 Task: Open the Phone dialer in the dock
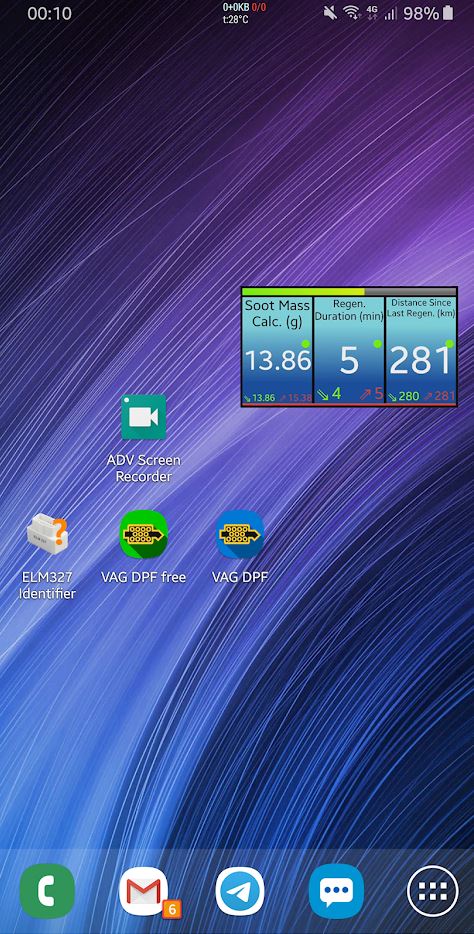[47, 891]
